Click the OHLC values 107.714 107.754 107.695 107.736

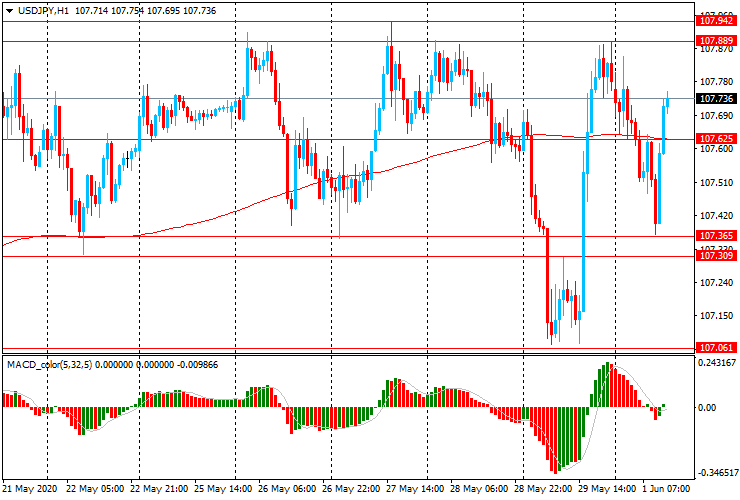click(145, 10)
